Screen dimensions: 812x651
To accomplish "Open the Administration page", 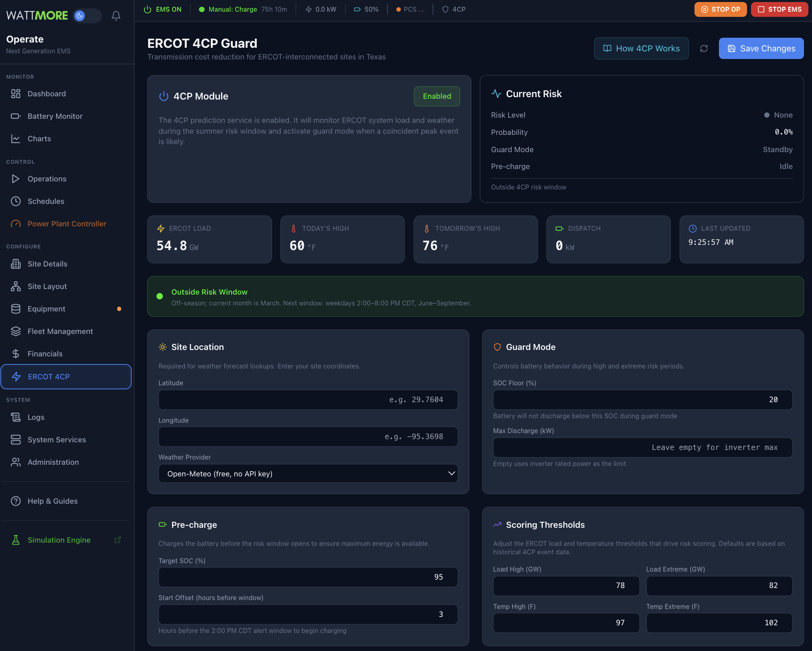I will point(53,462).
